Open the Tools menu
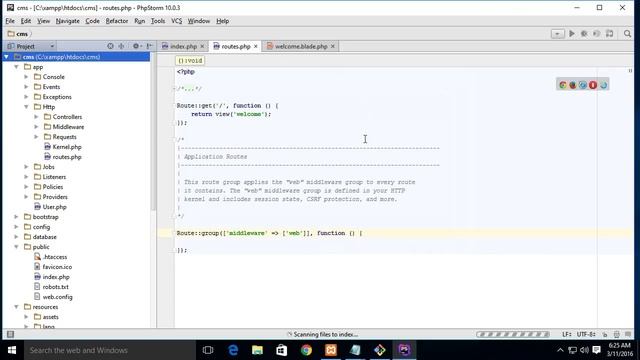 (158, 21)
